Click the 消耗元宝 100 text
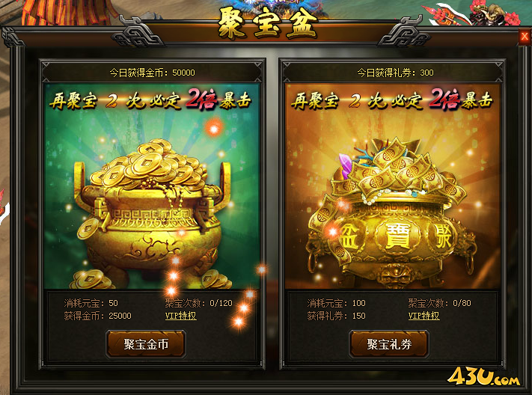This screenshot has height=395, width=532. pyautogui.click(x=336, y=303)
